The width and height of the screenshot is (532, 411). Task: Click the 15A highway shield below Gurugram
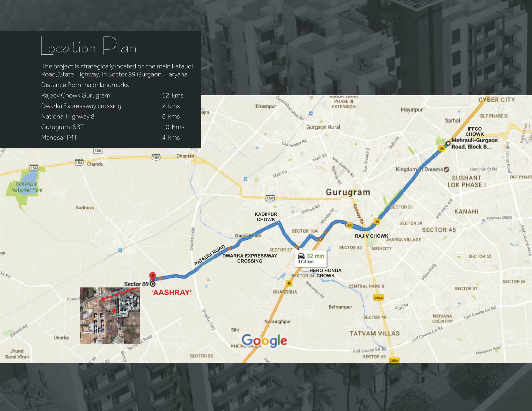pyautogui.click(x=270, y=198)
